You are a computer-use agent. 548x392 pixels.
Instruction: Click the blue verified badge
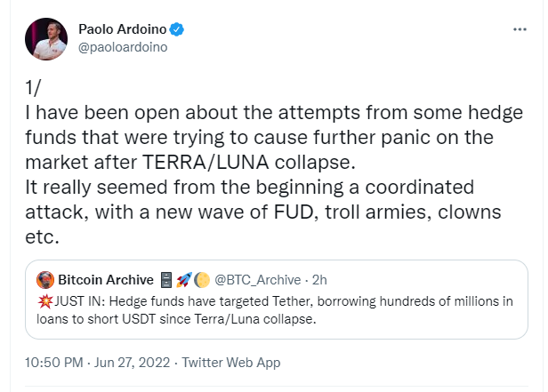click(177, 29)
